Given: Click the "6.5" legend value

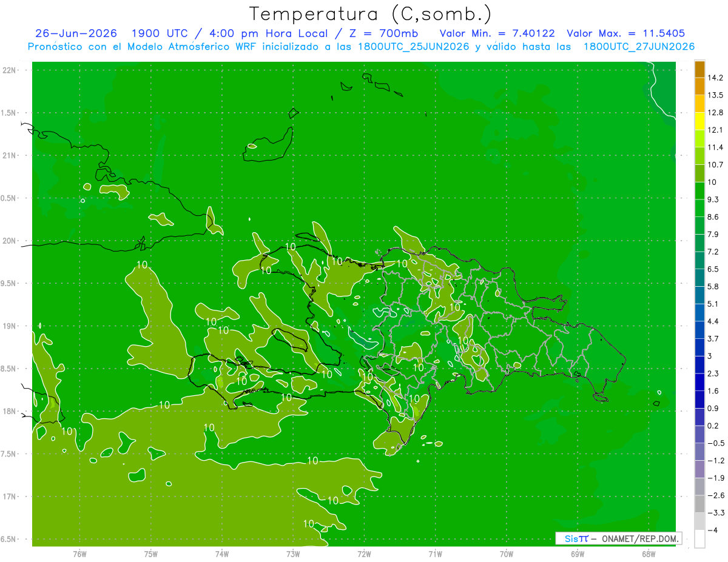Looking at the screenshot, I should [714, 269].
